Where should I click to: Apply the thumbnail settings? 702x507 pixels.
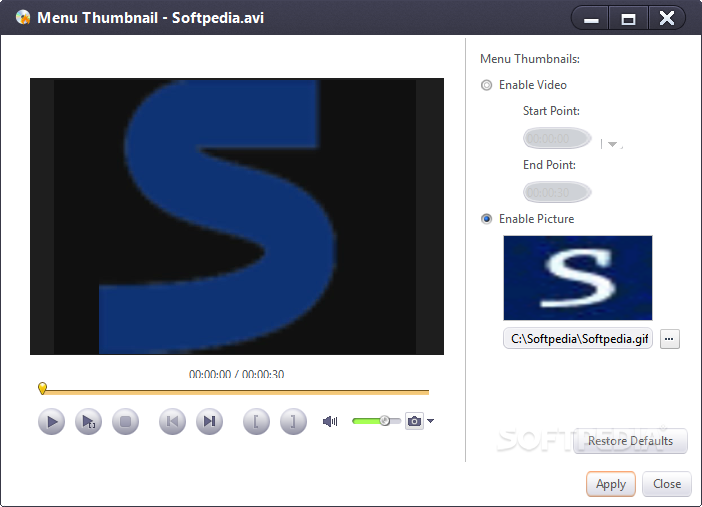pos(611,484)
